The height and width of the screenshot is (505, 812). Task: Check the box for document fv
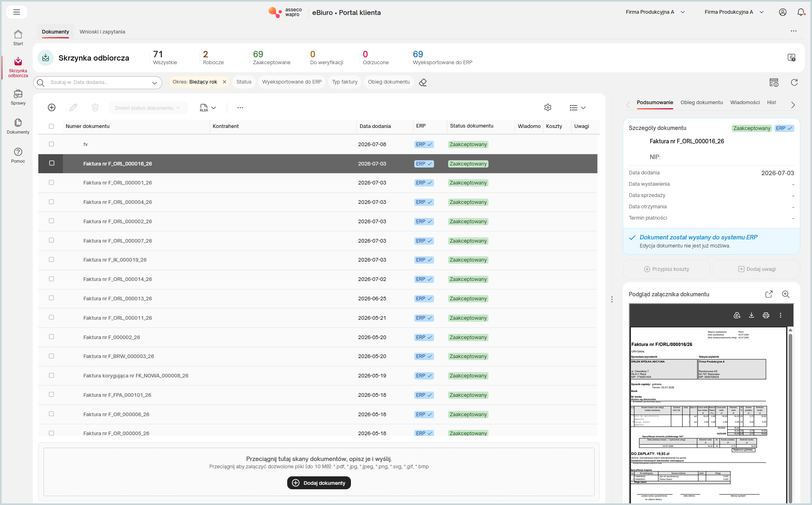click(x=51, y=144)
